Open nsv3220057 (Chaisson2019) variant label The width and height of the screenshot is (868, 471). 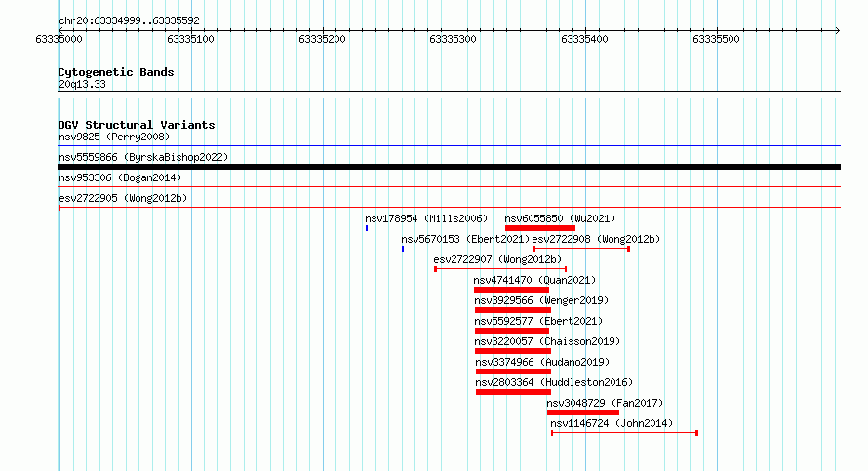coord(547,341)
